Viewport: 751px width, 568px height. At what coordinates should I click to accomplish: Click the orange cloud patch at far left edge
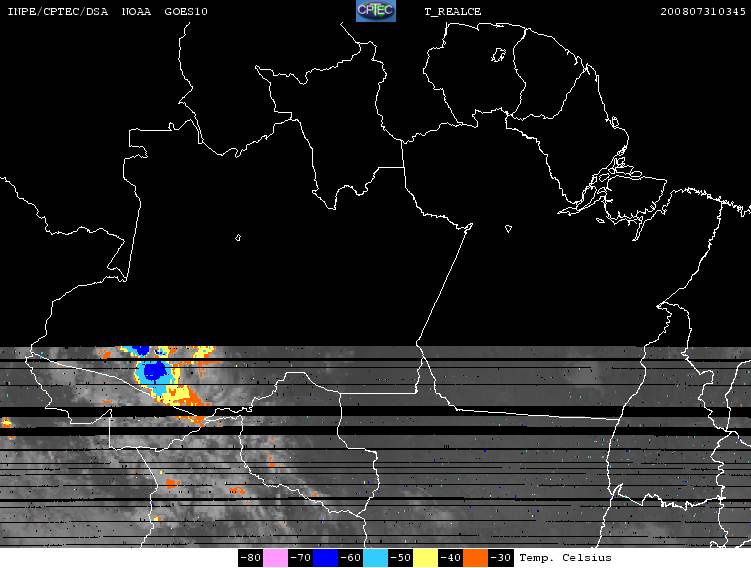click(6, 423)
